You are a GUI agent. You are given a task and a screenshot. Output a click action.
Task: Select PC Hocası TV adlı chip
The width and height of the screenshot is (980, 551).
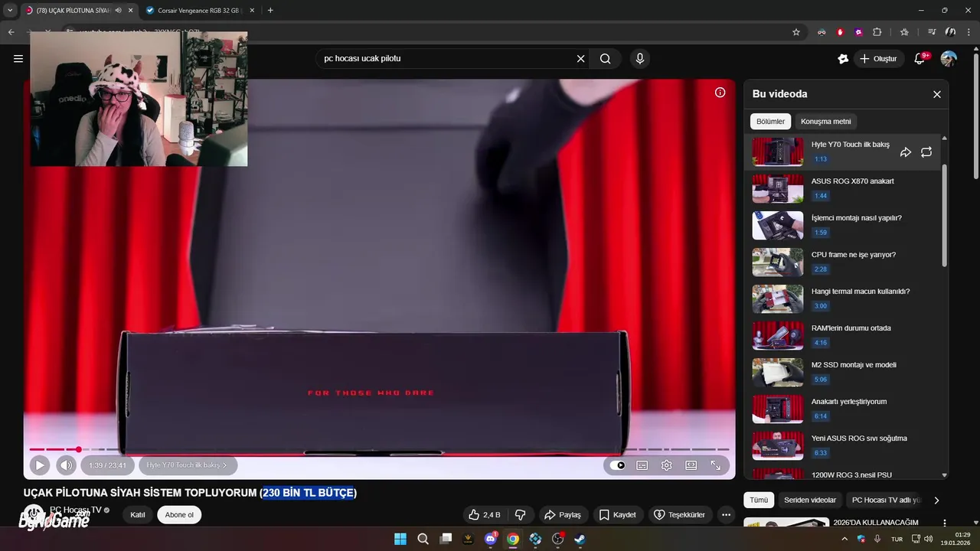tap(886, 500)
